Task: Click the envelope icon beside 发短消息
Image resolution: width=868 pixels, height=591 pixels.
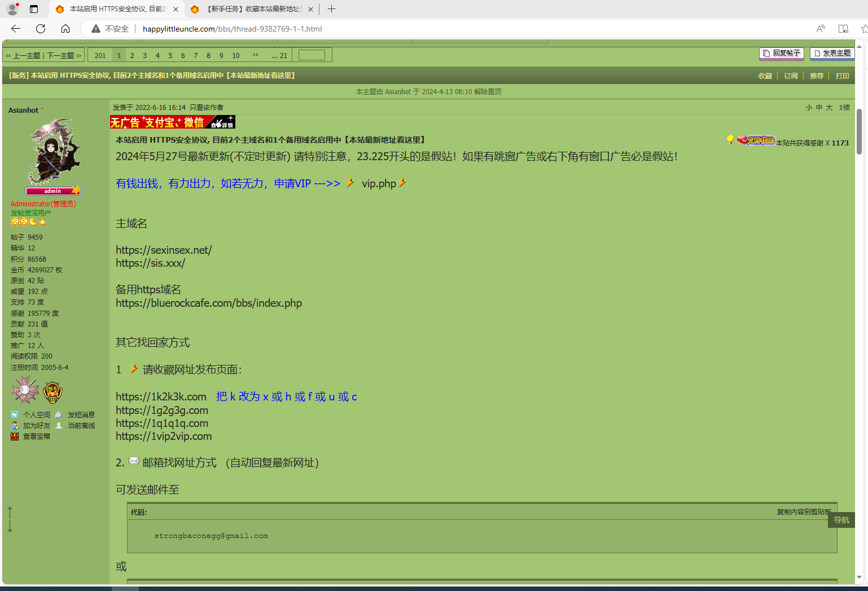Action: point(59,414)
